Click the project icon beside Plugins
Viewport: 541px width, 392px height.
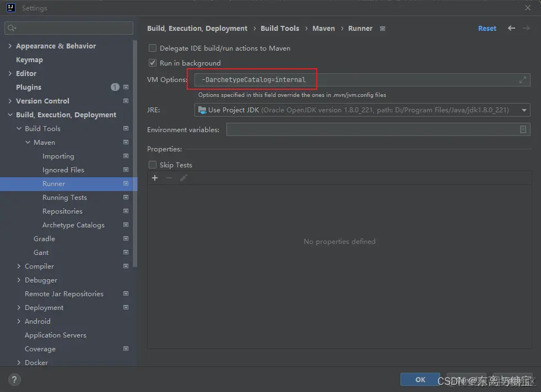pyautogui.click(x=126, y=87)
